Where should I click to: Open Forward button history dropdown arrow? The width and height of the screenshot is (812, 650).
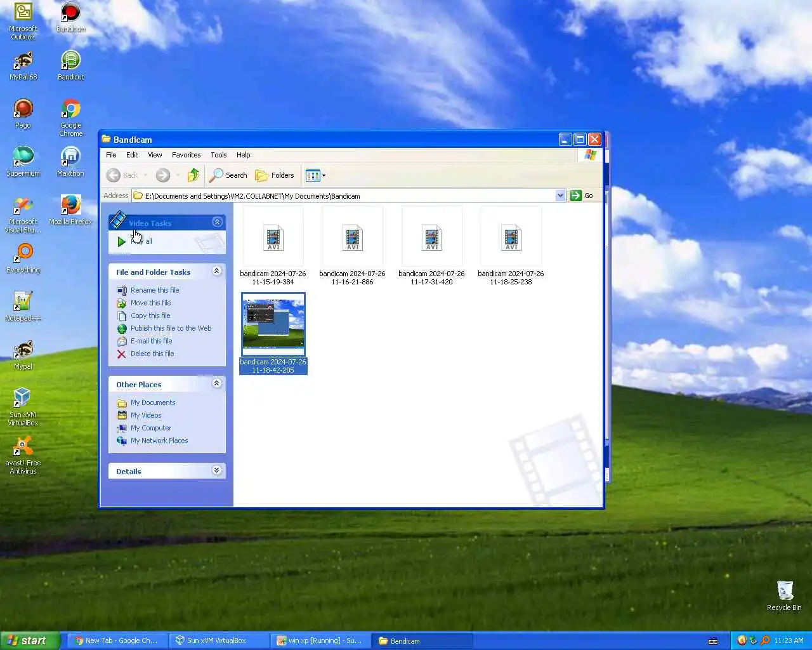tap(178, 175)
